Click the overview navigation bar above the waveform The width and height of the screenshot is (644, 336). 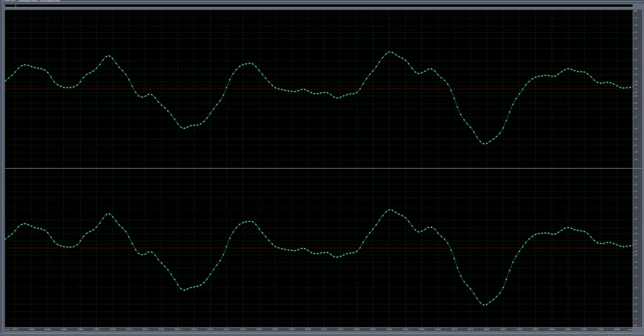(319, 6)
